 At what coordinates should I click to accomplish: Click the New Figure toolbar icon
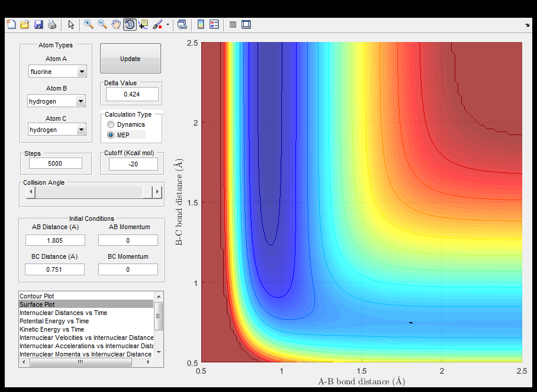(11, 24)
